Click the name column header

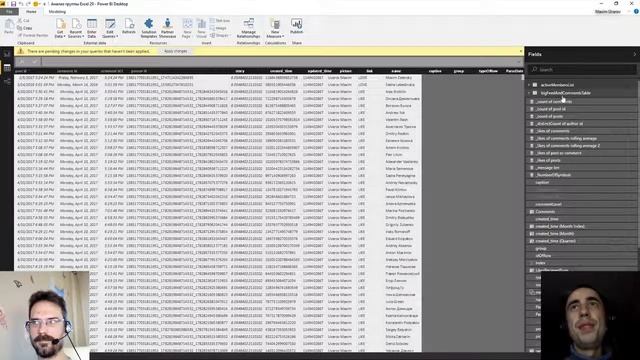396,71
